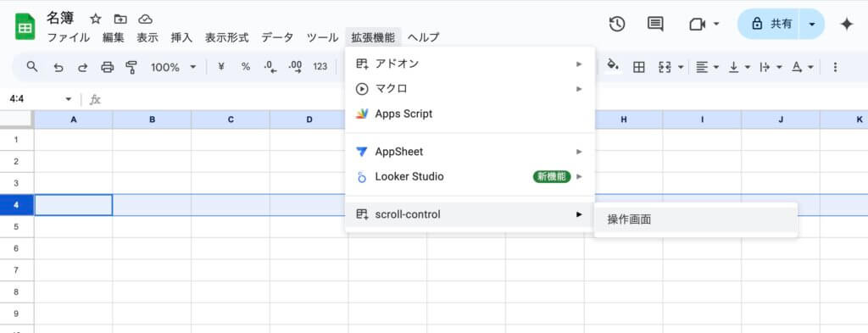Click the Gemini sparkle icon
The width and height of the screenshot is (868, 333).
click(x=847, y=25)
